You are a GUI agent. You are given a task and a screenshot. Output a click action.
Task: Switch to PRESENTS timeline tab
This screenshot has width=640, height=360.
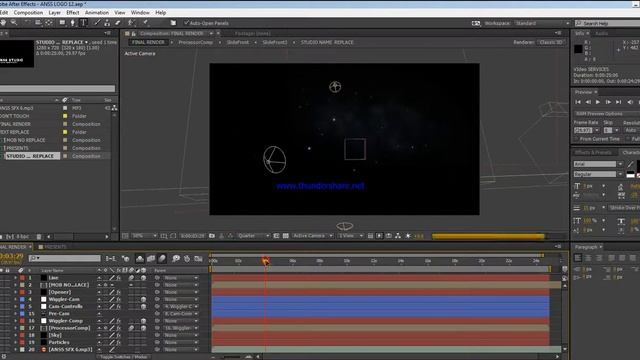pos(55,247)
